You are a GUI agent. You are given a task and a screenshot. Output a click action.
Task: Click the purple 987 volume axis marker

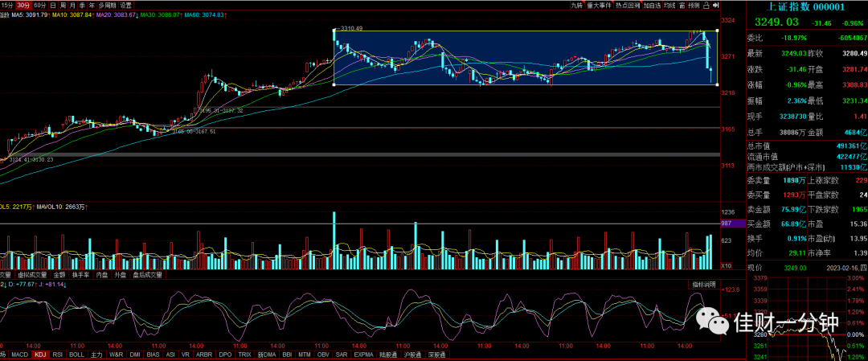coord(732,223)
